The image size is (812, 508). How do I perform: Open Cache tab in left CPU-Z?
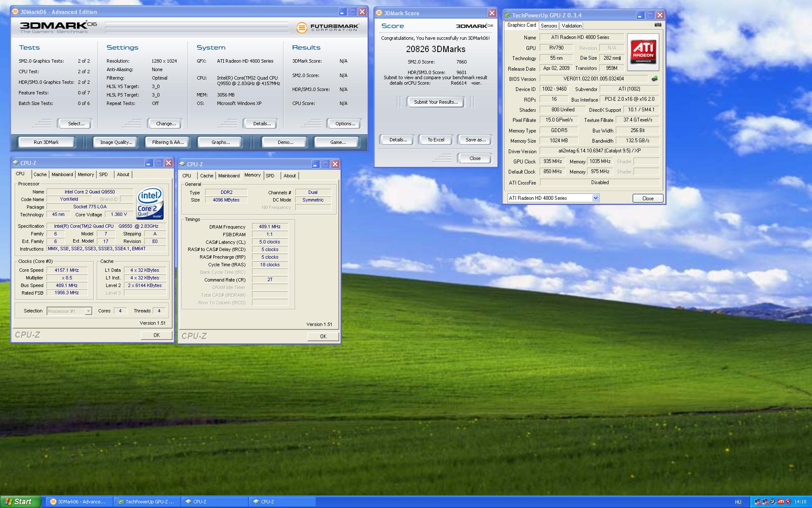40,174
